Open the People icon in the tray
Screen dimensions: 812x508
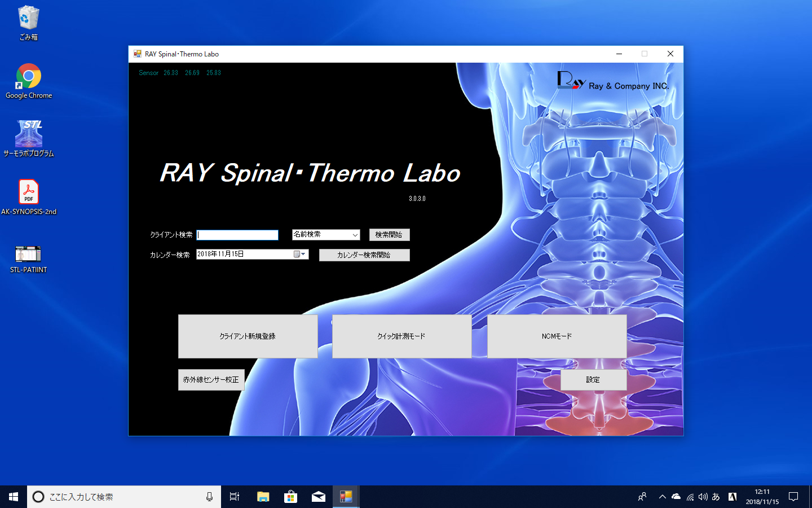point(642,497)
